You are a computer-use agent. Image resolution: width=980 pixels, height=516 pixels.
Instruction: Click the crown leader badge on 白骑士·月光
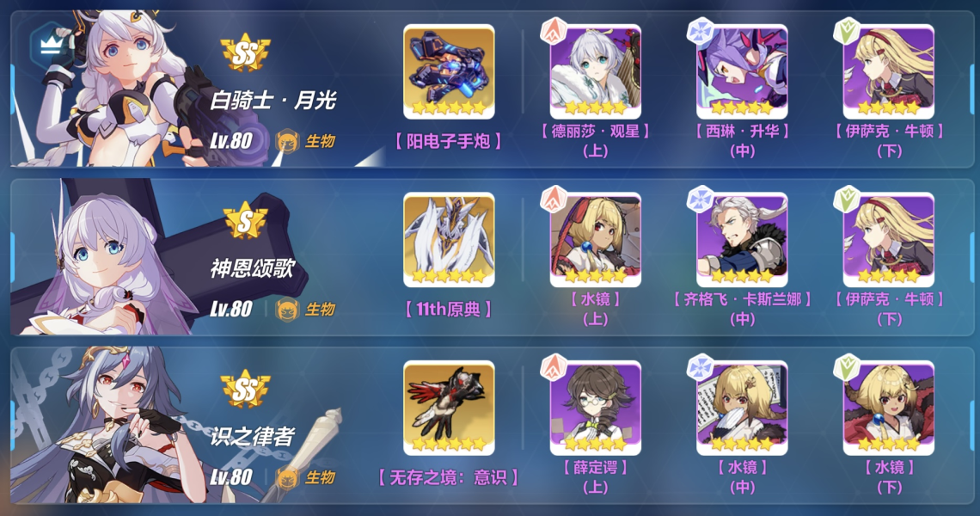point(51,46)
